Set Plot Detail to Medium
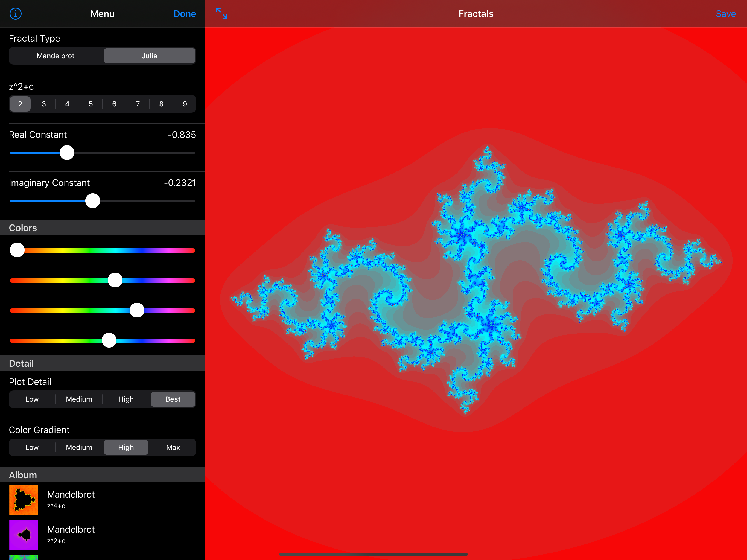 pos(79,399)
